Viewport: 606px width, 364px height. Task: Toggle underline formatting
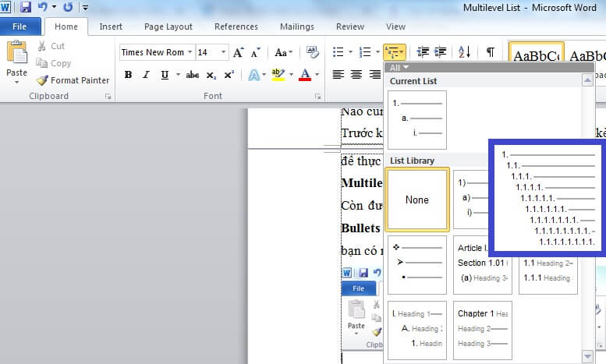click(x=165, y=75)
